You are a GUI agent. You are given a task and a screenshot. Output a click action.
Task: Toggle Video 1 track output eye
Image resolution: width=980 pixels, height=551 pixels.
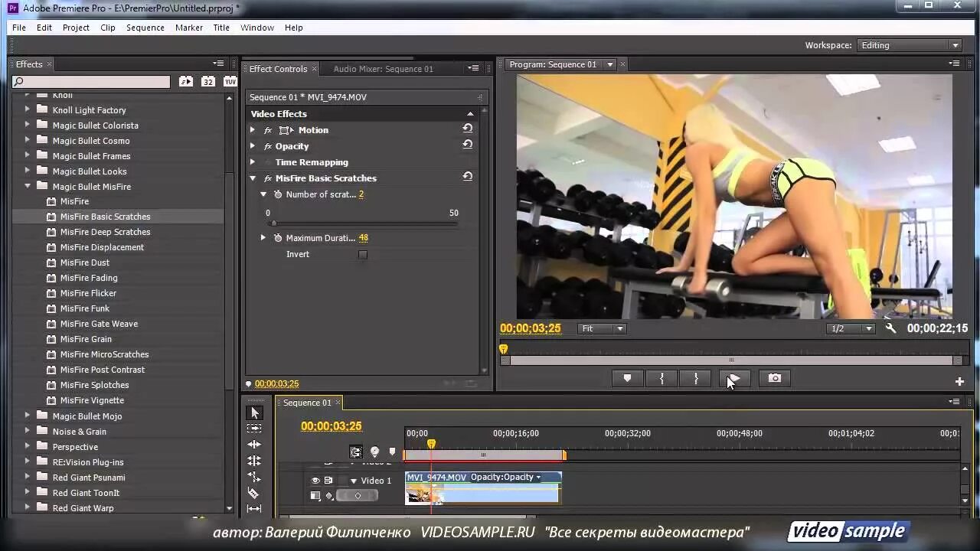tap(315, 481)
